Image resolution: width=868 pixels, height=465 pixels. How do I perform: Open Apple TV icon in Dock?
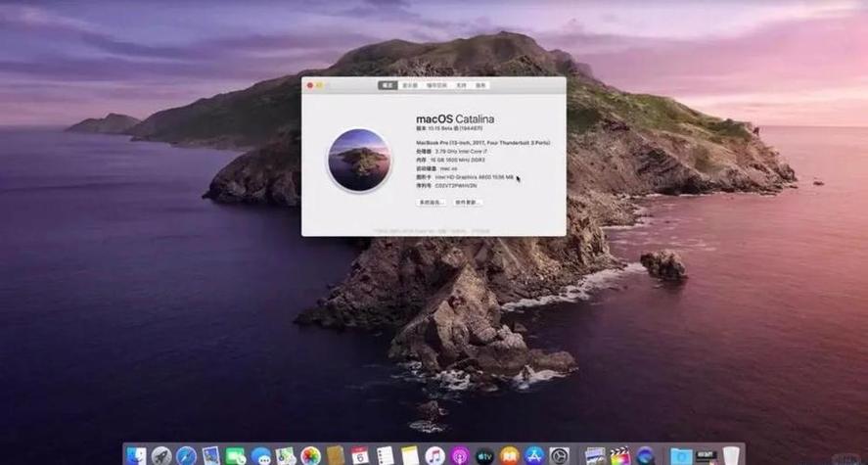coord(485,456)
